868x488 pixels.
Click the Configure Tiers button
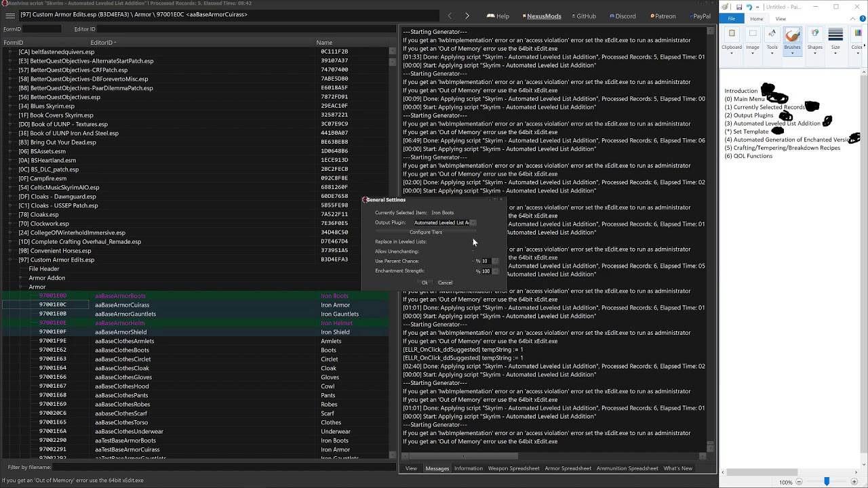coord(425,232)
